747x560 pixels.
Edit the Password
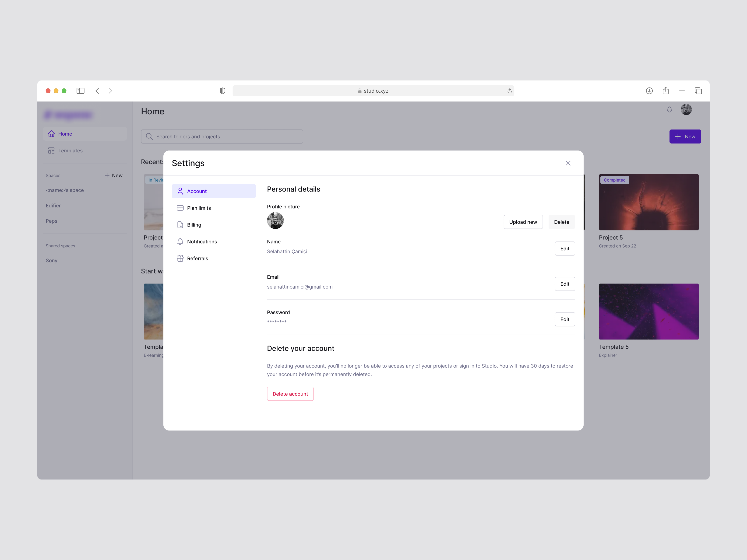(565, 319)
